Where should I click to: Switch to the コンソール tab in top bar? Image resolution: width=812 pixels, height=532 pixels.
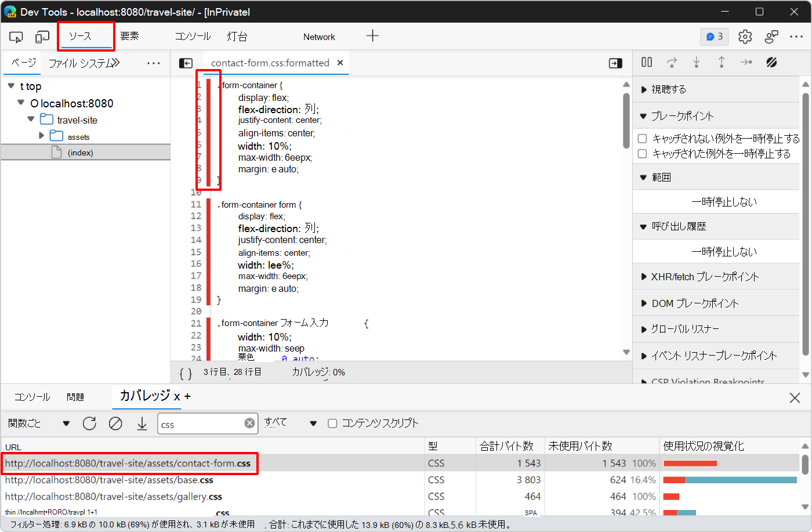193,37
